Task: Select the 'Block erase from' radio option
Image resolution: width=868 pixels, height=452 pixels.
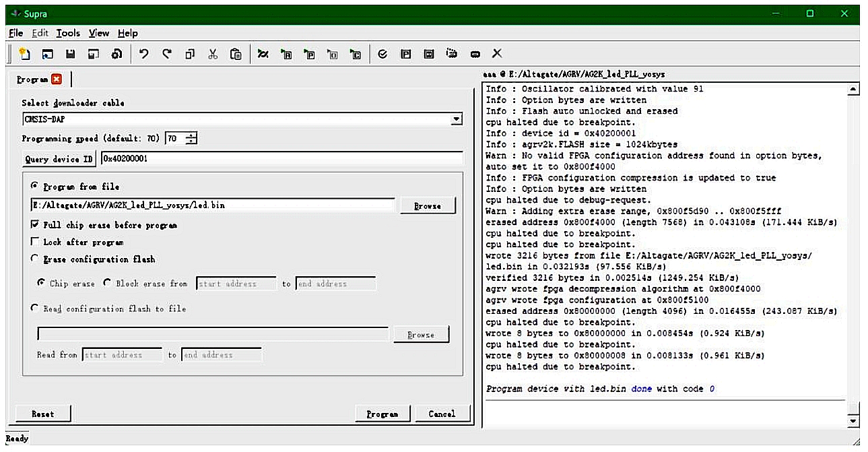Action: (x=106, y=283)
